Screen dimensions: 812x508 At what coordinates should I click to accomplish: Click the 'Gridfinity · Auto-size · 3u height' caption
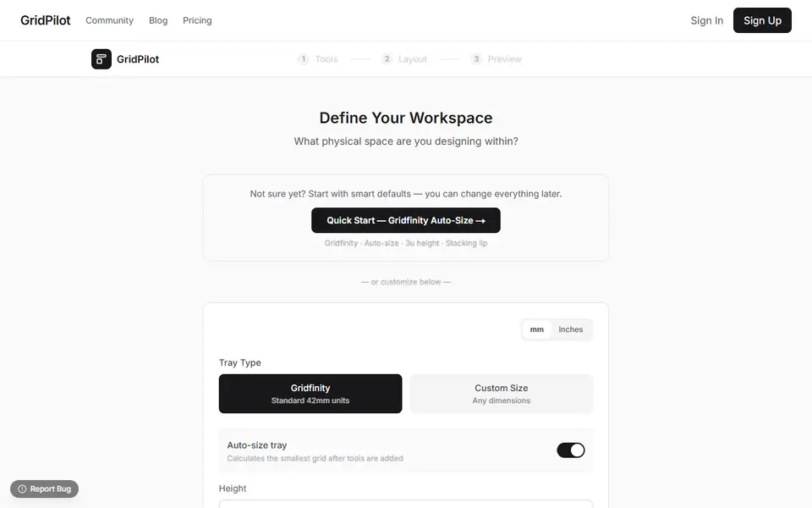tap(406, 243)
